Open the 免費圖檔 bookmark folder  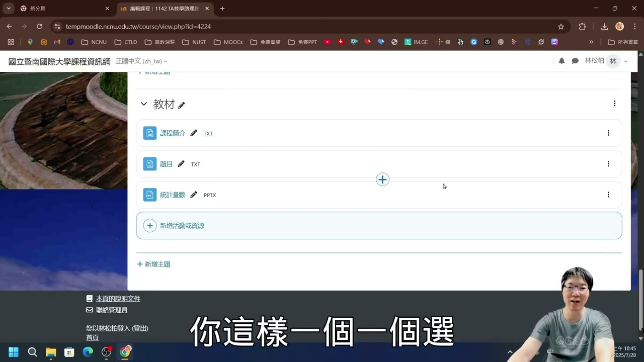click(265, 42)
